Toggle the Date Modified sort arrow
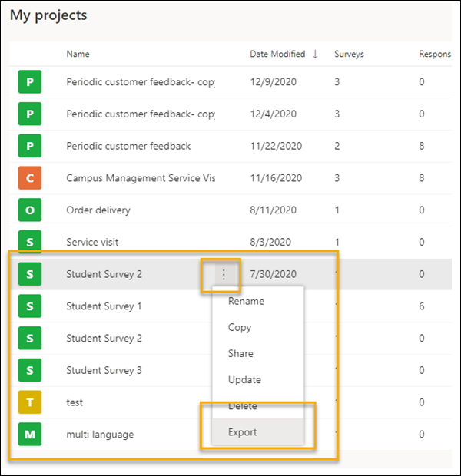 tap(313, 54)
